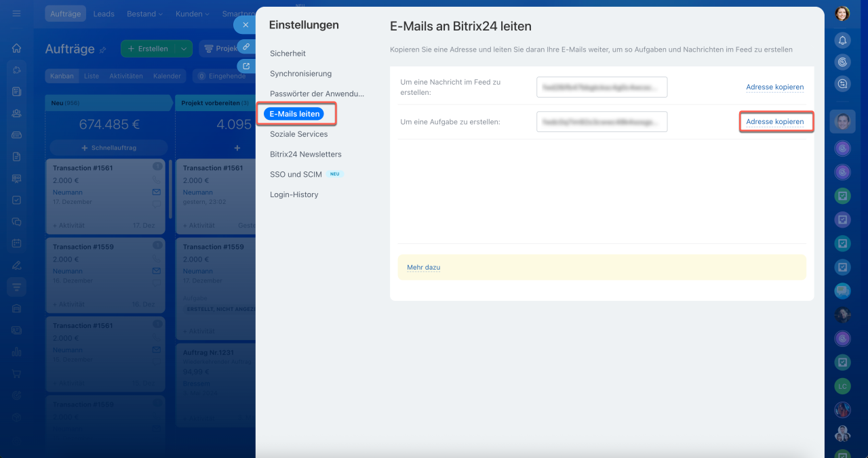This screenshot has height=458, width=868.
Task: Go to the home icon in left sidebar
Action: (17, 48)
